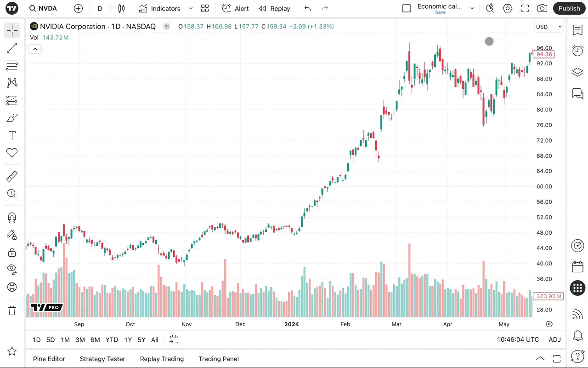The width and height of the screenshot is (588, 368).
Task: Enter fullscreen mode
Action: pyautogui.click(x=525, y=8)
